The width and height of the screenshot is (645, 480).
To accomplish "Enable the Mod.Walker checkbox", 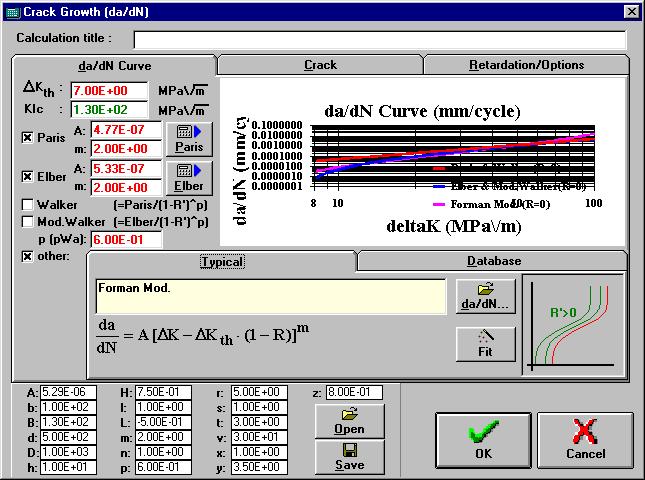I will 27,222.
